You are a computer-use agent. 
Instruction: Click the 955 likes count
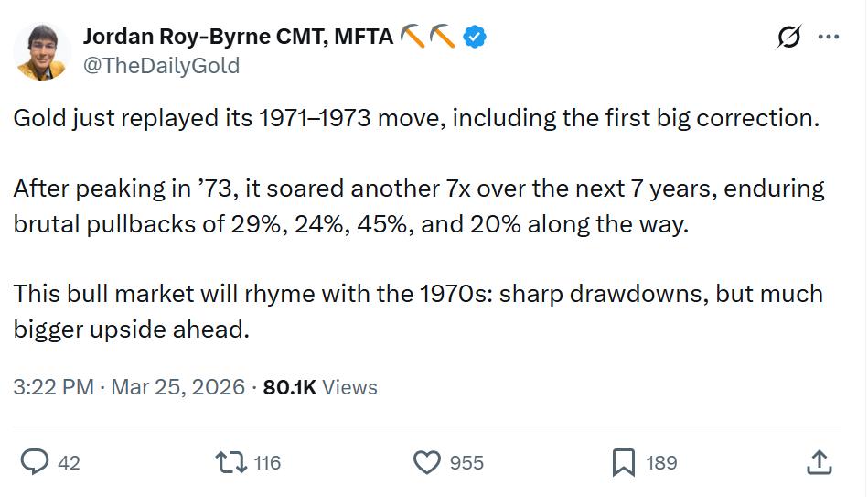466,463
